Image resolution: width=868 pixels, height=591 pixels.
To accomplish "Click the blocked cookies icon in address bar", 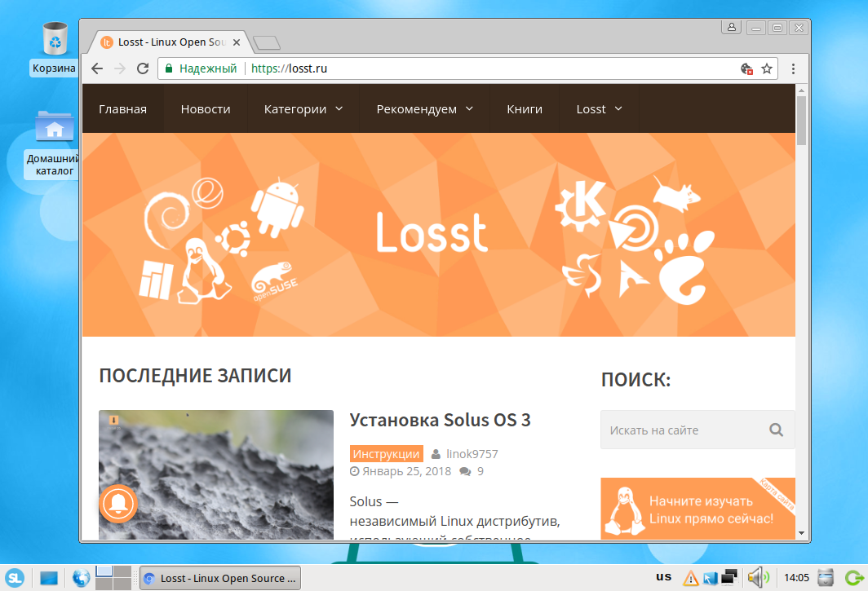I will 746,68.
